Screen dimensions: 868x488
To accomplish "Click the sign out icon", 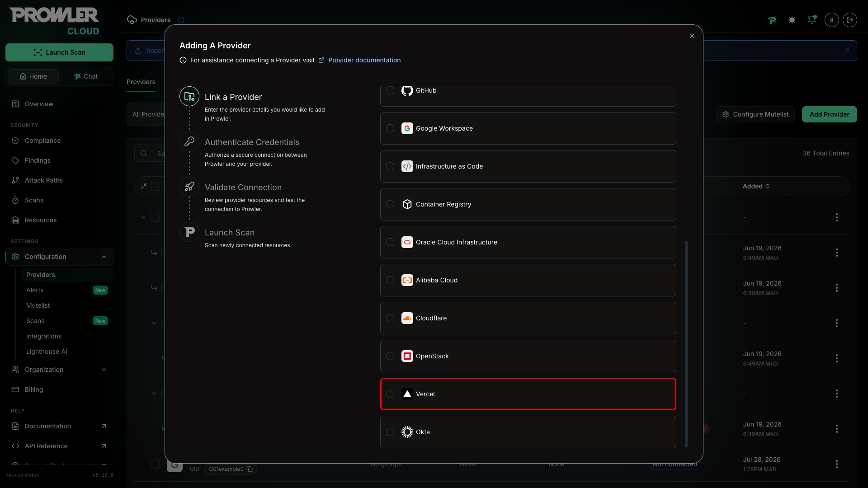I will pos(850,20).
